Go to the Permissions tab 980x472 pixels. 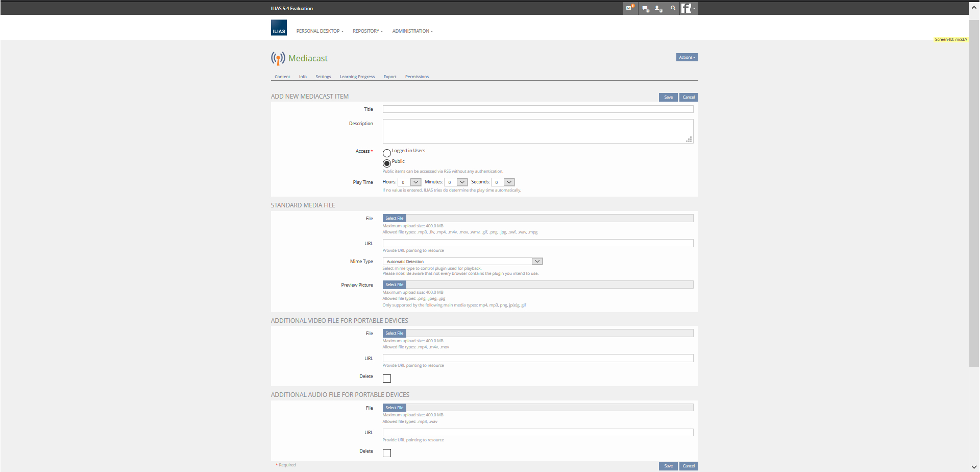(x=417, y=77)
